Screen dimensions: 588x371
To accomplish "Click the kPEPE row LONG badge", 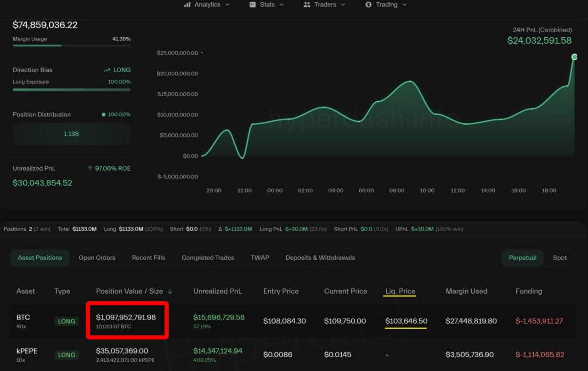I will pyautogui.click(x=67, y=355).
